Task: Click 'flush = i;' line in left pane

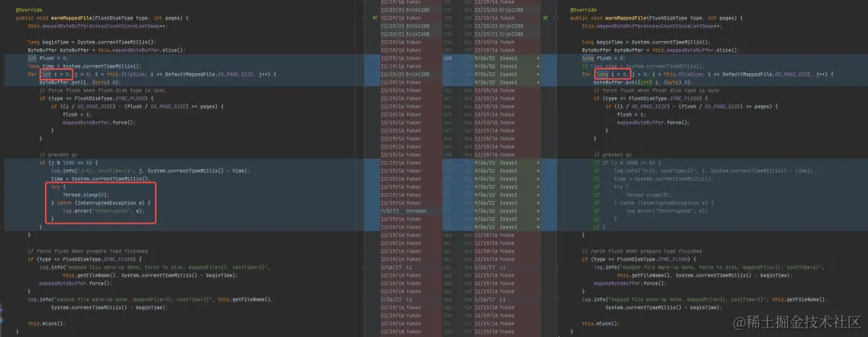Action: [x=76, y=114]
